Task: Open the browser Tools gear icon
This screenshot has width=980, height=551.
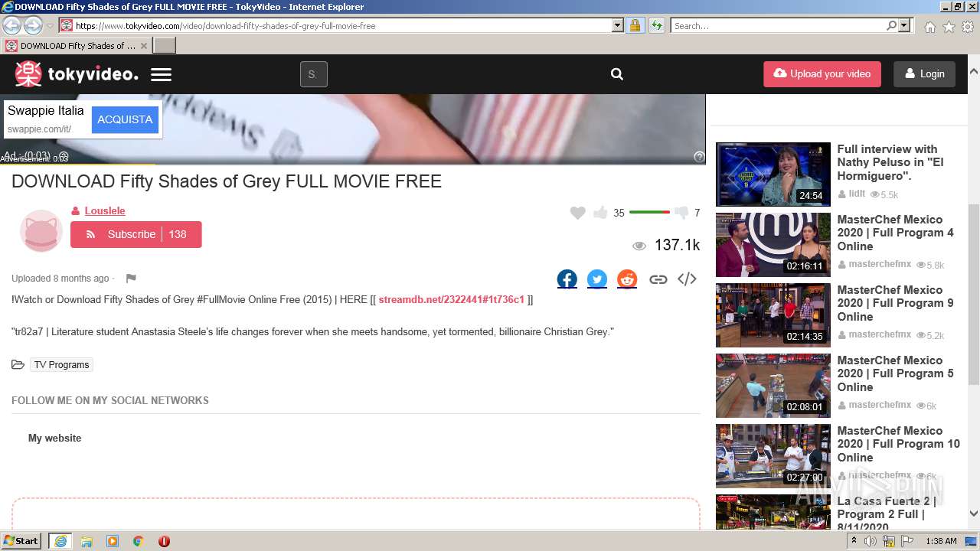Action: coord(968,27)
